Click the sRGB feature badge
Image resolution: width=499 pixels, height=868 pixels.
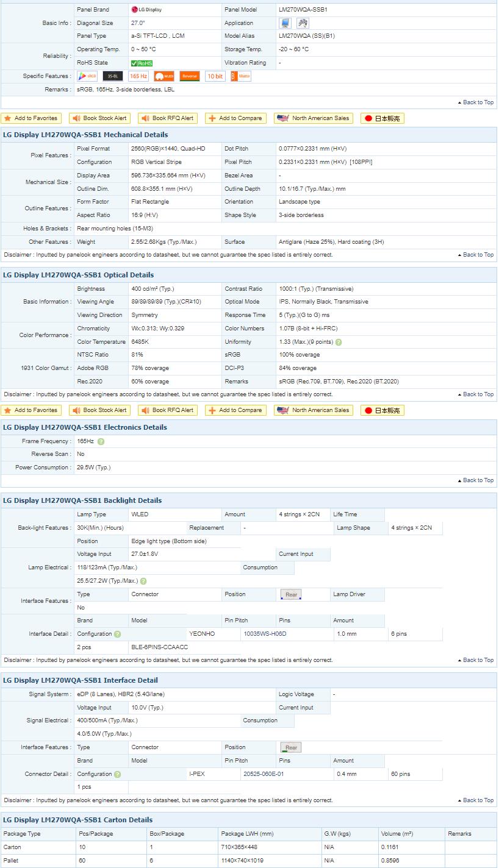coord(87,76)
